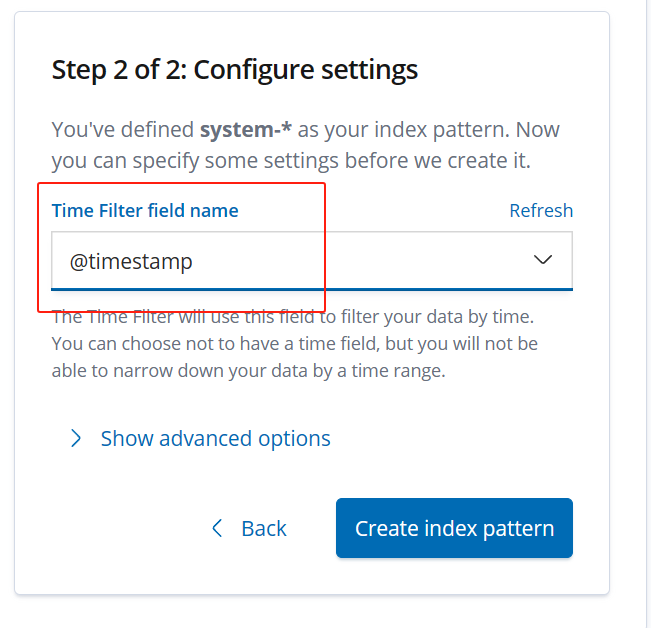The height and width of the screenshot is (628, 651).
Task: Click the Refresh link
Action: point(541,210)
